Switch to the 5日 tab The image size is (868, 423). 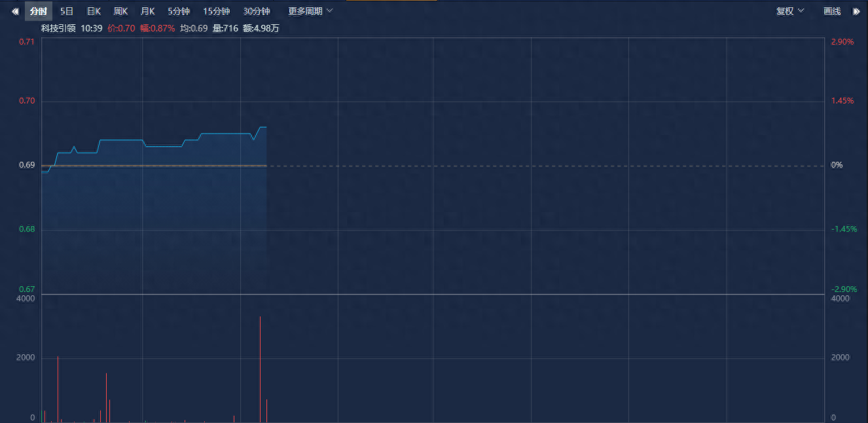point(65,10)
